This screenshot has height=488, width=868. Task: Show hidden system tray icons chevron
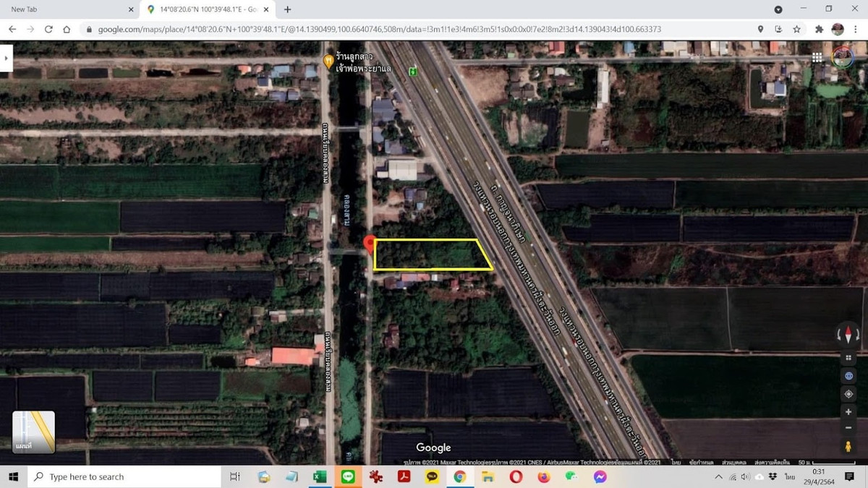718,476
